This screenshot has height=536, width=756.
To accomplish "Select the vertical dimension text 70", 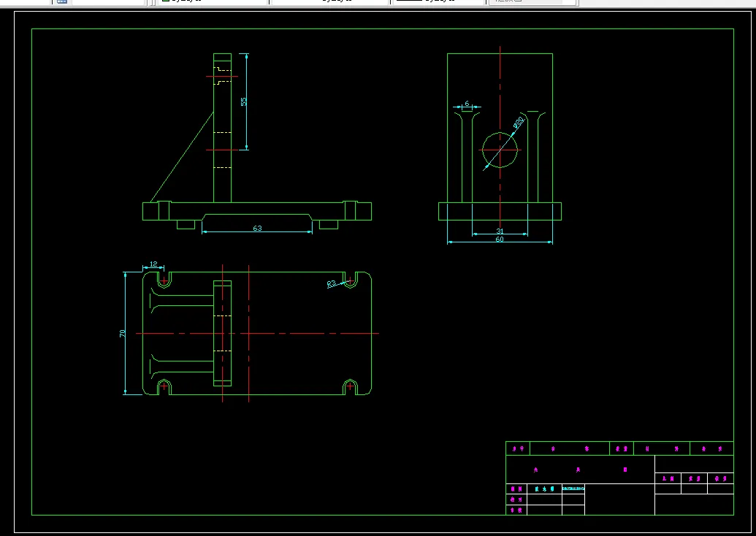I will (x=123, y=333).
